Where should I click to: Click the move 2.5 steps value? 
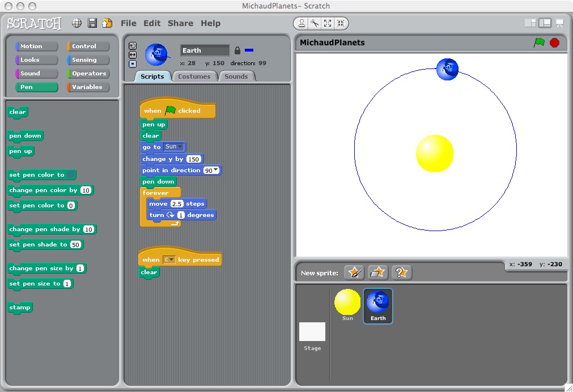click(177, 204)
